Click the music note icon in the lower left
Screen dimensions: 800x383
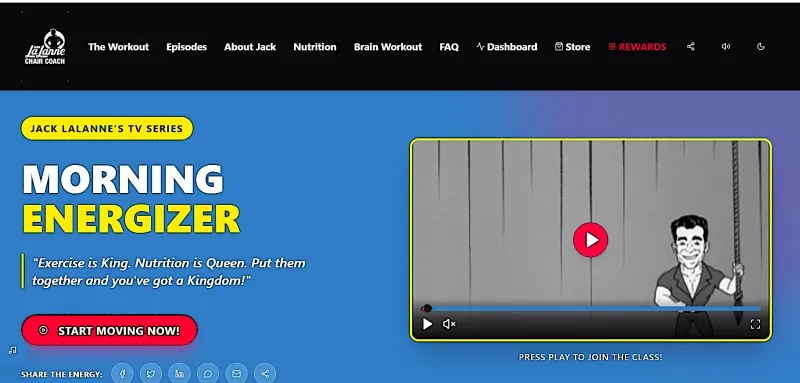(x=13, y=350)
